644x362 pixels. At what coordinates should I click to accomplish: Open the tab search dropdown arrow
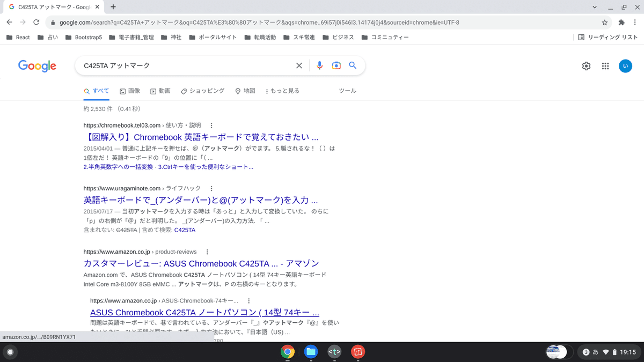click(x=595, y=7)
